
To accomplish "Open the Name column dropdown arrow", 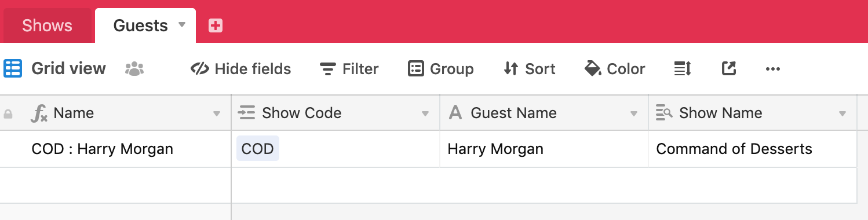I will click(217, 113).
